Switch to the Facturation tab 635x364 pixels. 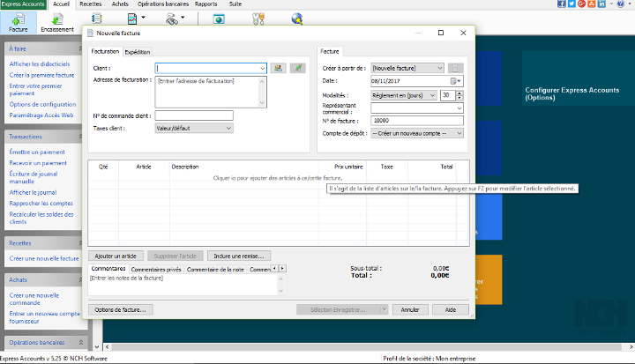pyautogui.click(x=105, y=51)
